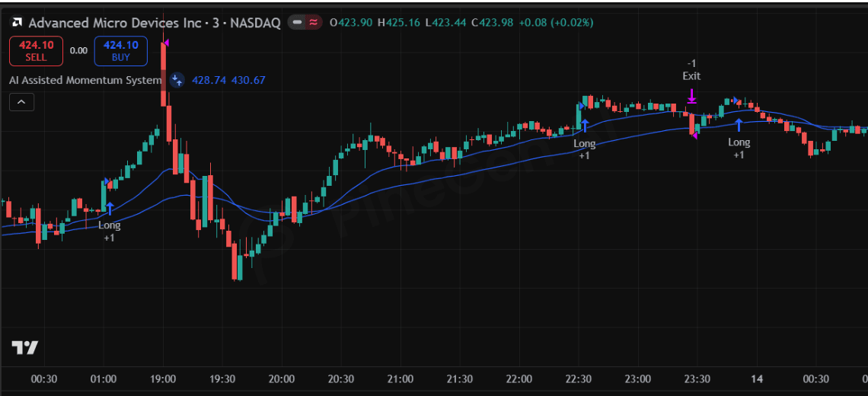Click the 0.00 spread value

[x=78, y=51]
